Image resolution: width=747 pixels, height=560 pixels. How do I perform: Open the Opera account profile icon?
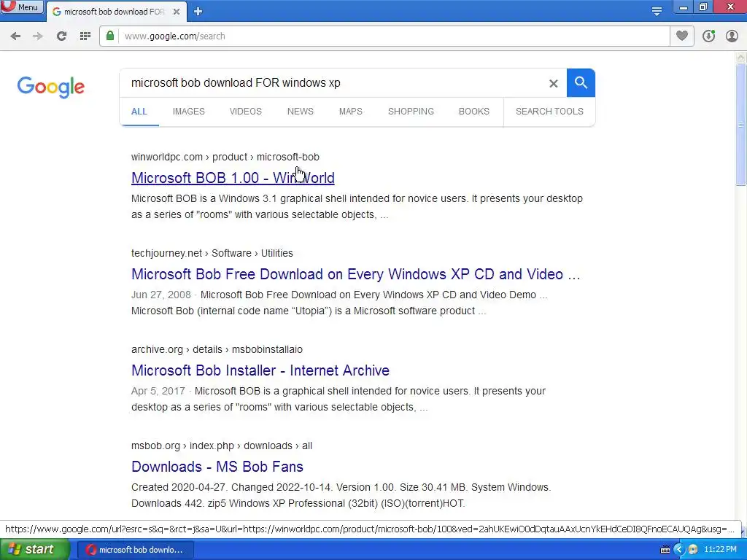click(732, 36)
